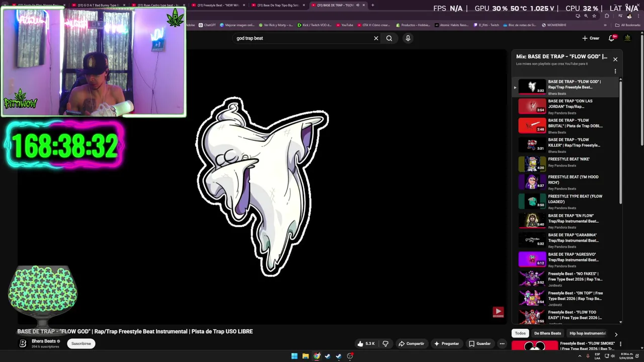
Task: Open a new browser tab
Action: 373,5
